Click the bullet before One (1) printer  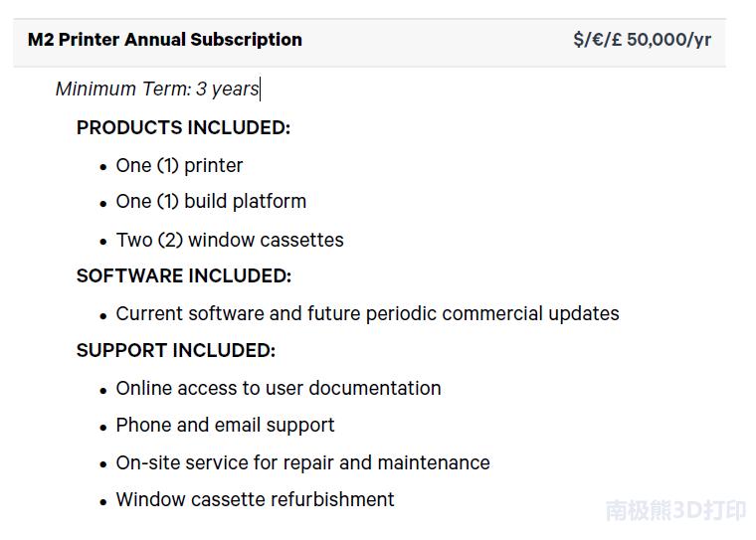point(103,167)
